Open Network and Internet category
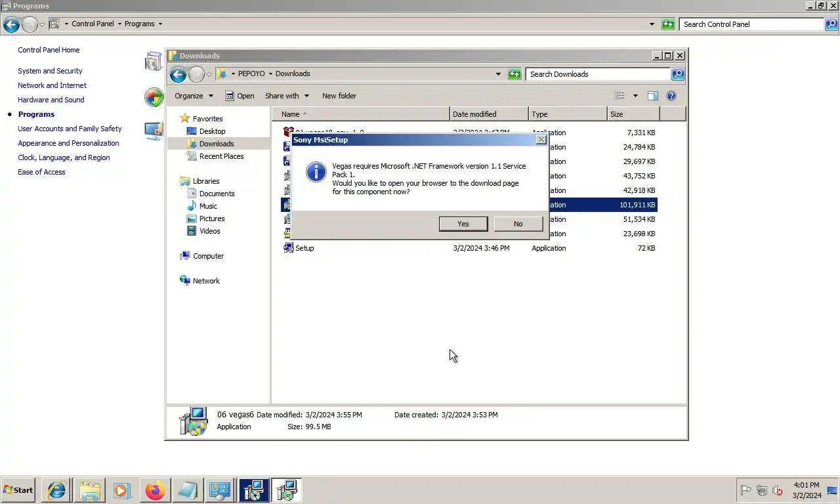 [52, 85]
